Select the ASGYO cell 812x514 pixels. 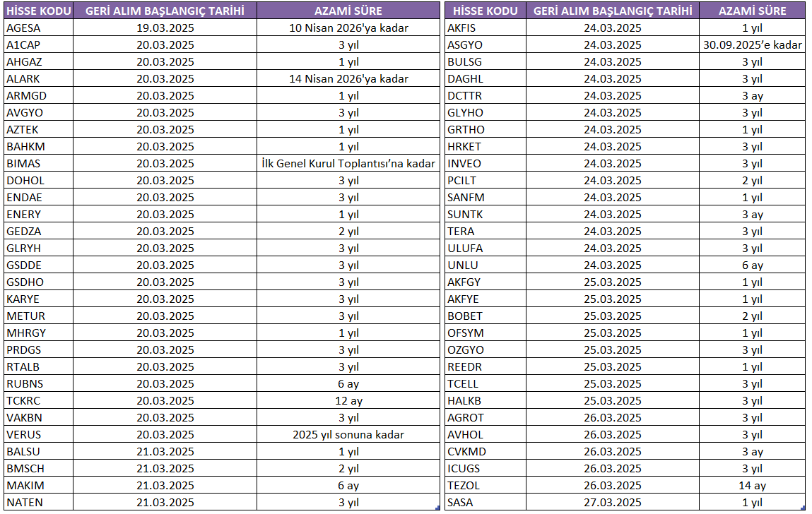[486, 45]
